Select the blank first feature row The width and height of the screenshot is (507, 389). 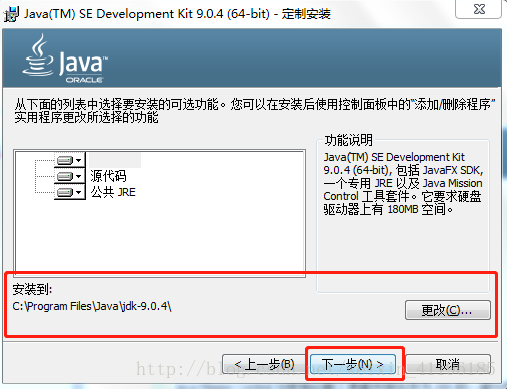115,160
